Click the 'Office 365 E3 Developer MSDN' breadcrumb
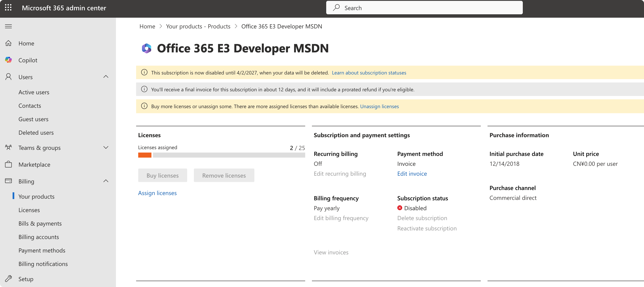This screenshot has height=287, width=644. (x=281, y=26)
